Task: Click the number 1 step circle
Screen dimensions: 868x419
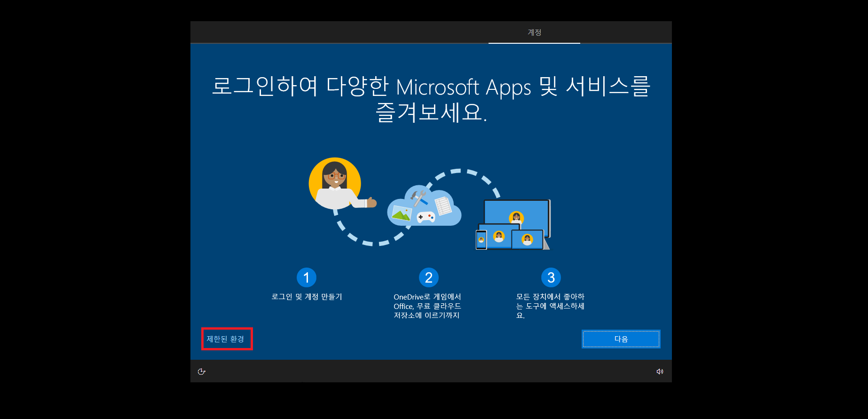Action: (x=307, y=277)
